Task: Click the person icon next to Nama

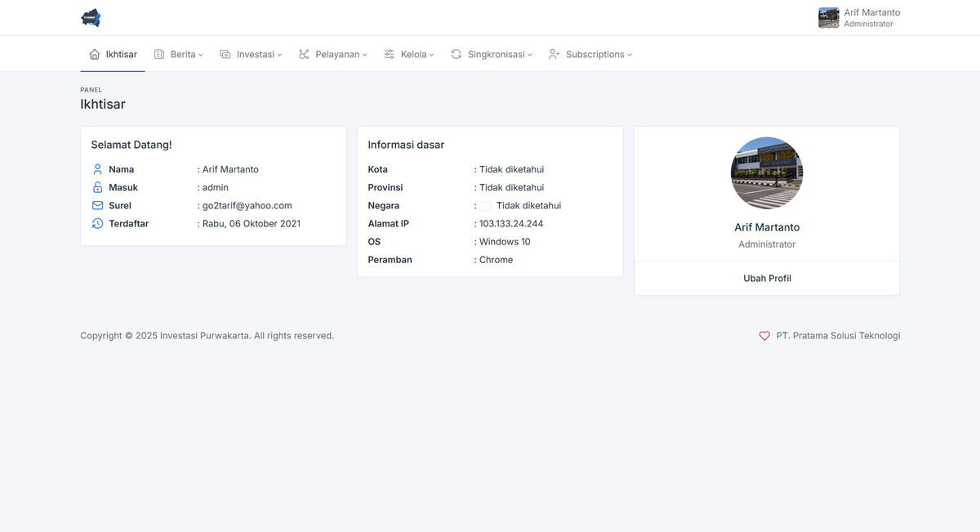Action: 98,169
